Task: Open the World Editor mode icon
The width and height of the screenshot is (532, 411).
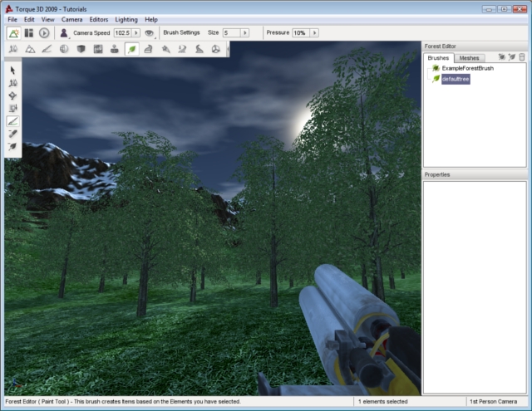Action: [13, 33]
